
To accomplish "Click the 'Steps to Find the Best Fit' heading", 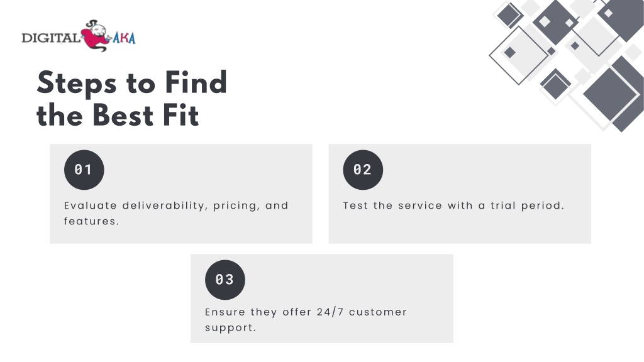I will click(131, 99).
